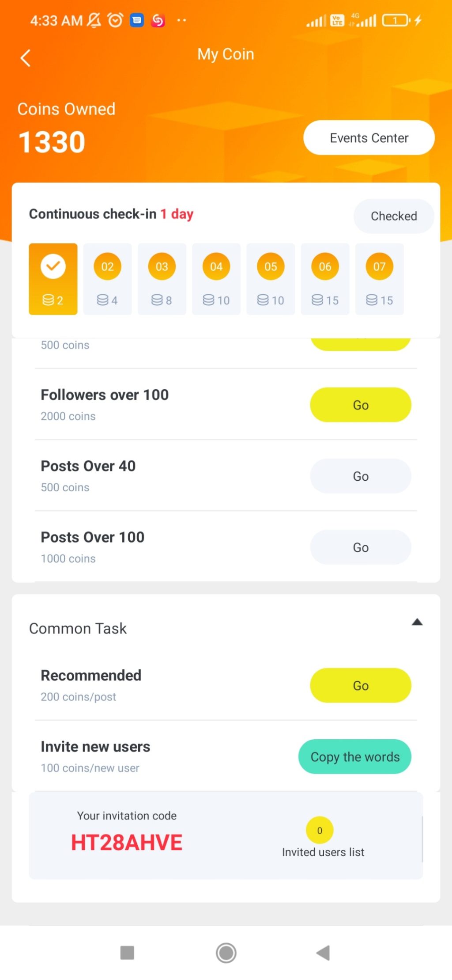452x980 pixels.
Task: Tap the back arrow icon
Action: (26, 58)
